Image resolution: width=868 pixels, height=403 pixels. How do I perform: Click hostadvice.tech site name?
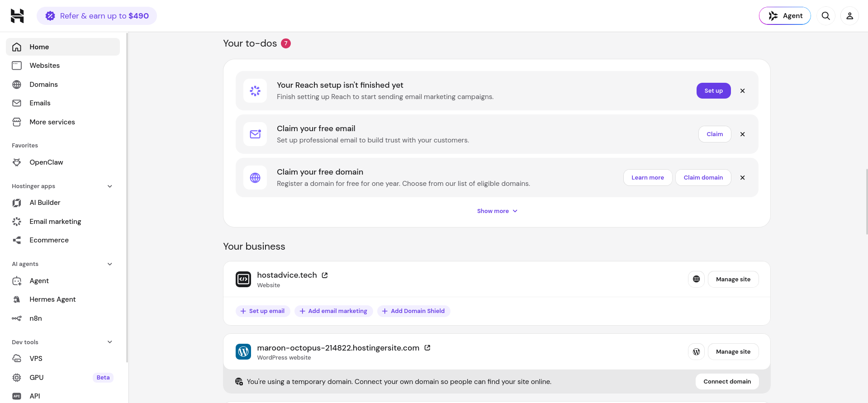point(287,275)
